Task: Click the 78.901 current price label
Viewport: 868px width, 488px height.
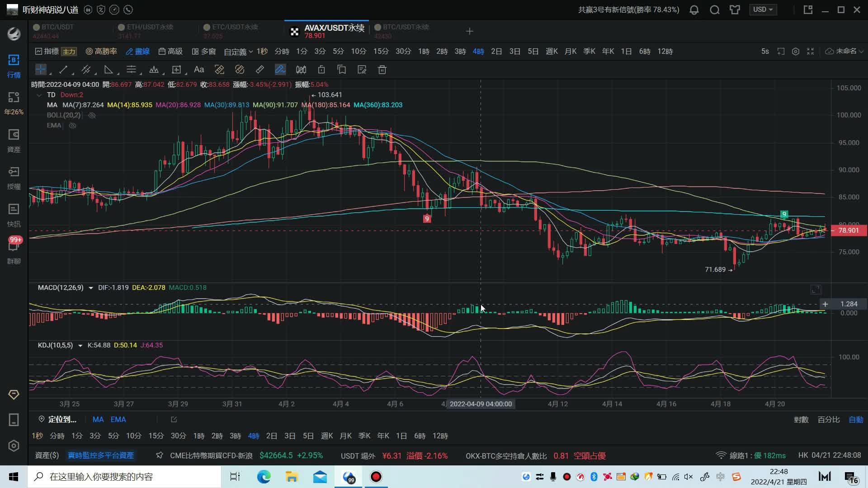Action: pos(848,230)
